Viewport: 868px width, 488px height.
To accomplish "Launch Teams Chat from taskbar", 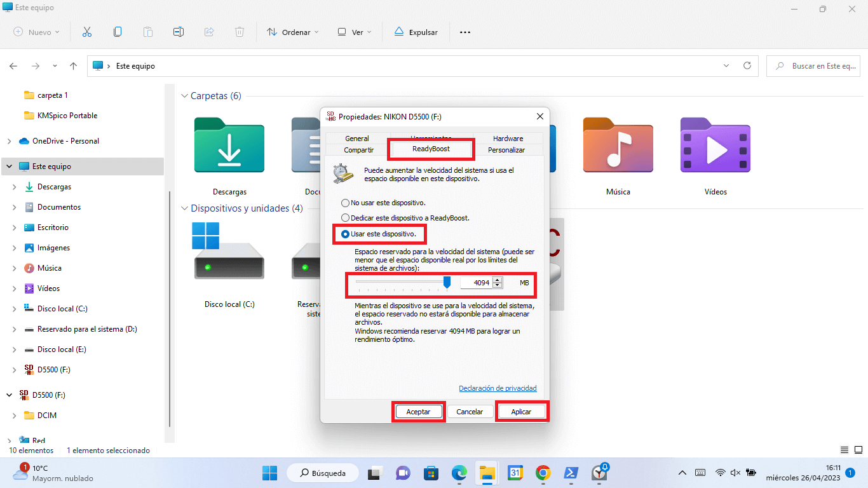I will (403, 473).
